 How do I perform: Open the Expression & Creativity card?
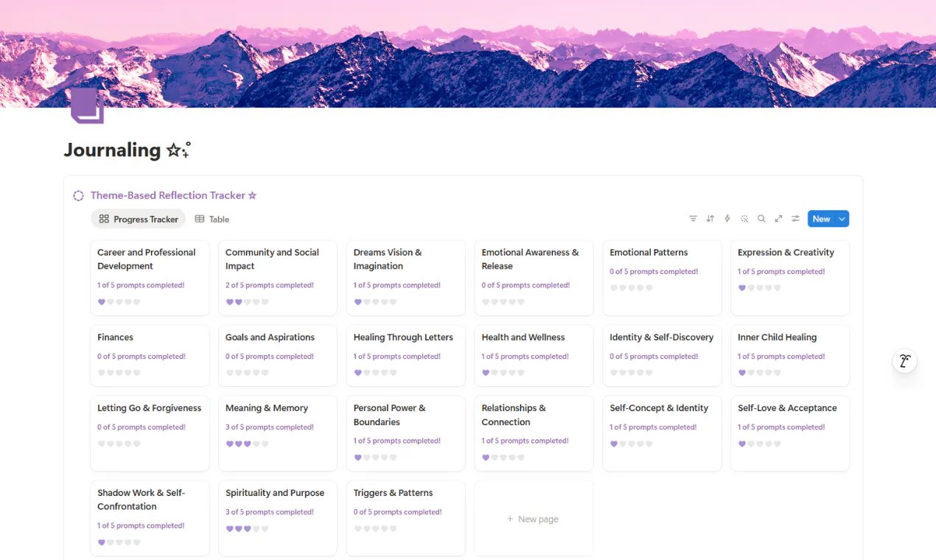[790, 278]
